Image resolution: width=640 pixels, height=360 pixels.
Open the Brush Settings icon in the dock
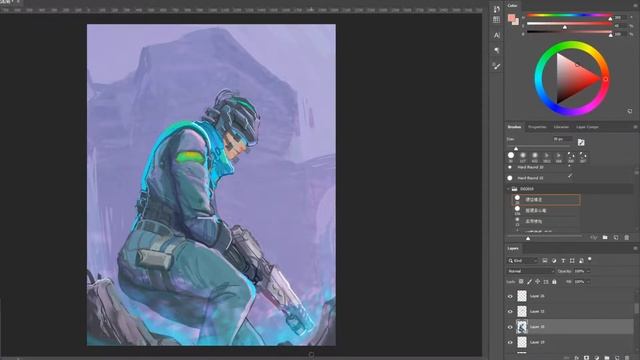[x=496, y=66]
